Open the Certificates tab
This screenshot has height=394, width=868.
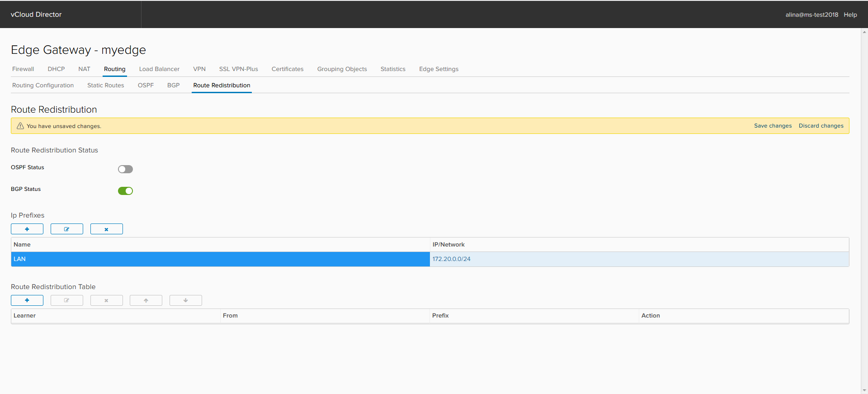[x=288, y=69]
